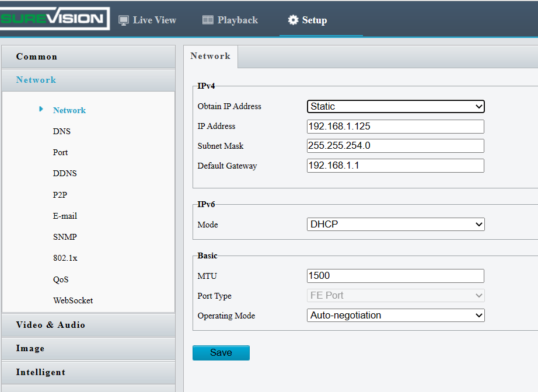Go to the DDNS settings page

pyautogui.click(x=64, y=173)
